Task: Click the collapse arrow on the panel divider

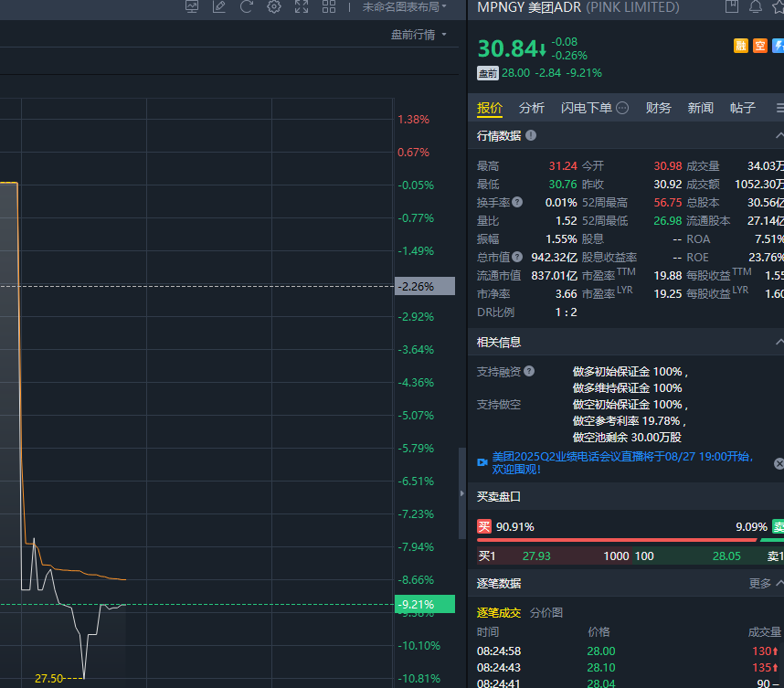Action: point(461,493)
